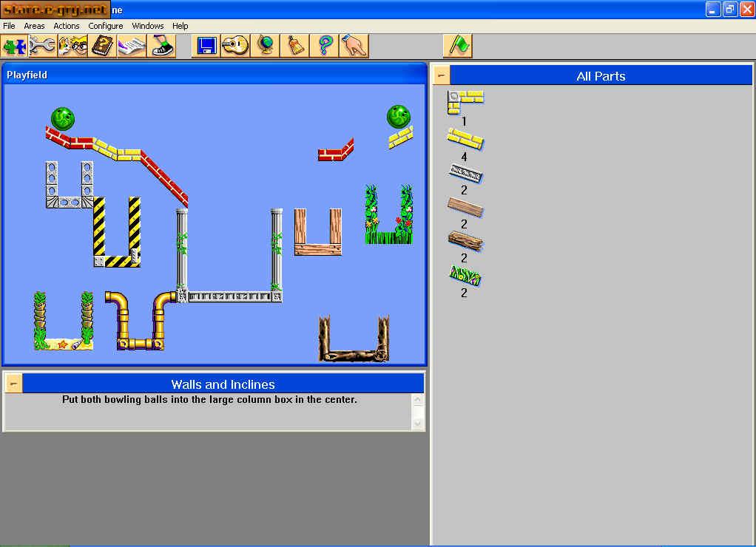Viewport: 756px width, 547px height.
Task: Click the right green bowling ball
Action: (398, 117)
